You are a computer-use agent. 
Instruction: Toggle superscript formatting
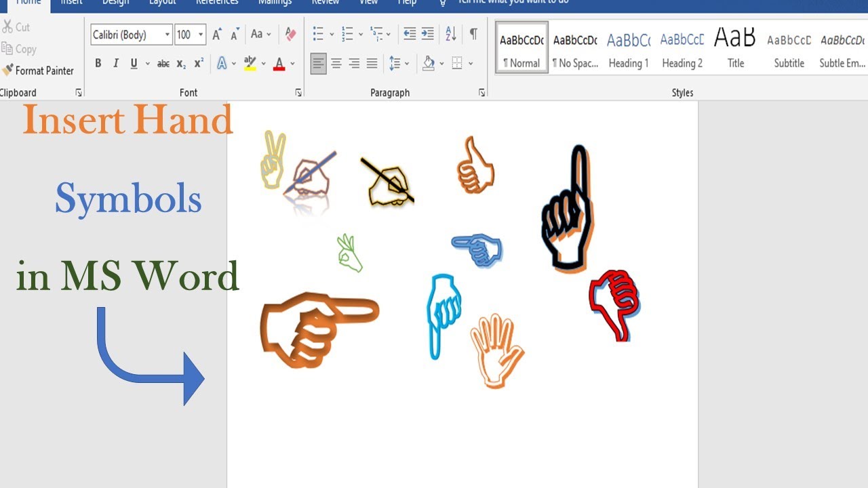[x=199, y=64]
